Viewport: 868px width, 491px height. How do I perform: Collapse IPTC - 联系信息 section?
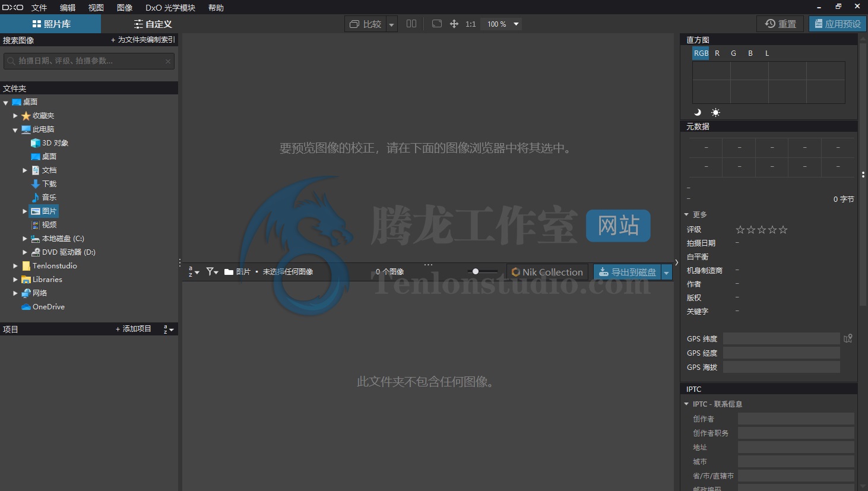686,404
